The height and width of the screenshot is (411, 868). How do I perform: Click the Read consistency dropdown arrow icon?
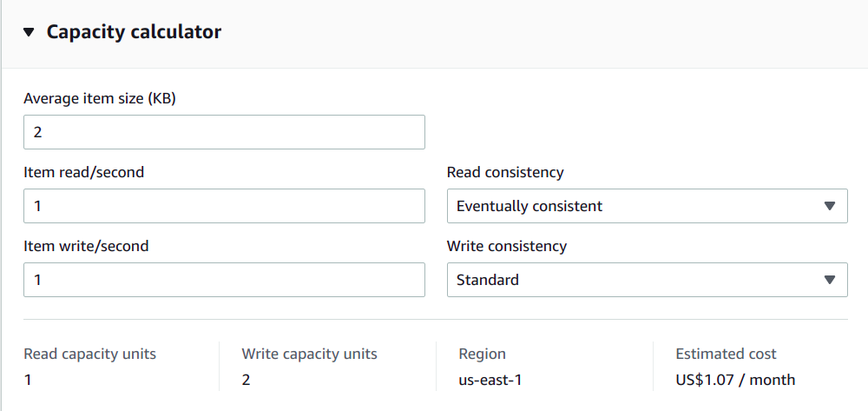point(829,206)
